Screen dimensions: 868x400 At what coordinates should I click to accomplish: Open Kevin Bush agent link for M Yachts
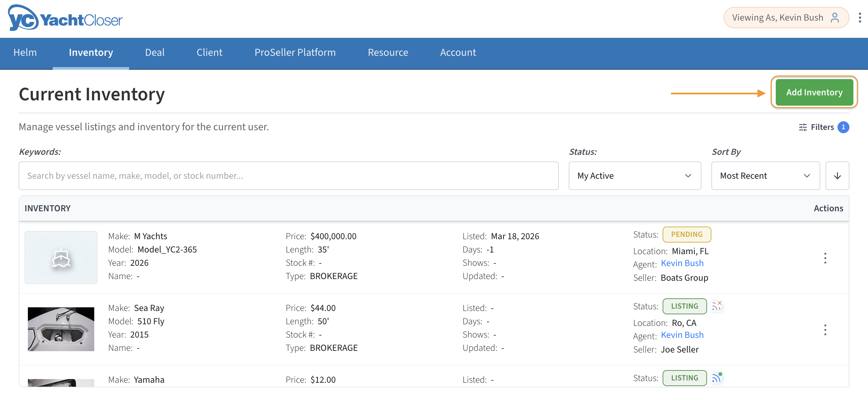click(682, 263)
